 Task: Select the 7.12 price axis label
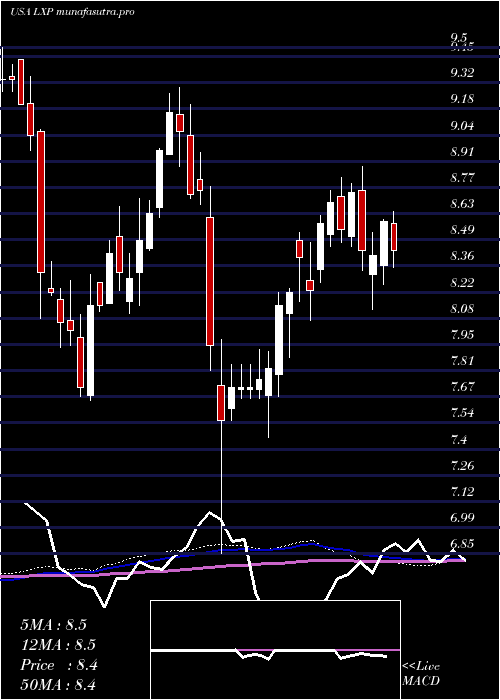[x=462, y=492]
